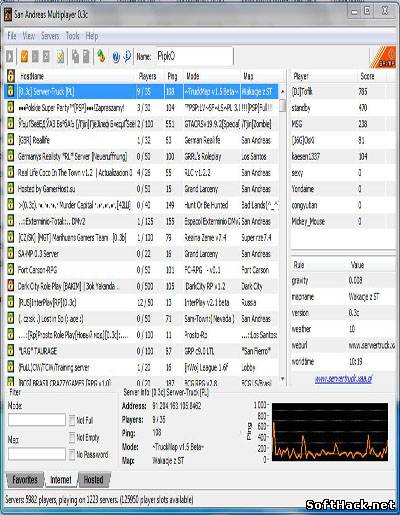Click the Refresh Server toolbar icon
The width and height of the screenshot is (400, 515).
46,56
